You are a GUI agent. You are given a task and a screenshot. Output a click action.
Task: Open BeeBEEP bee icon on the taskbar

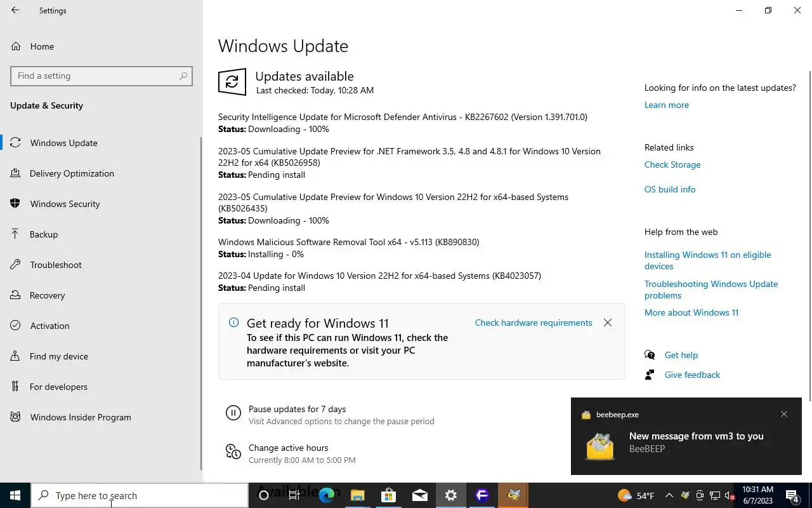[513, 495]
